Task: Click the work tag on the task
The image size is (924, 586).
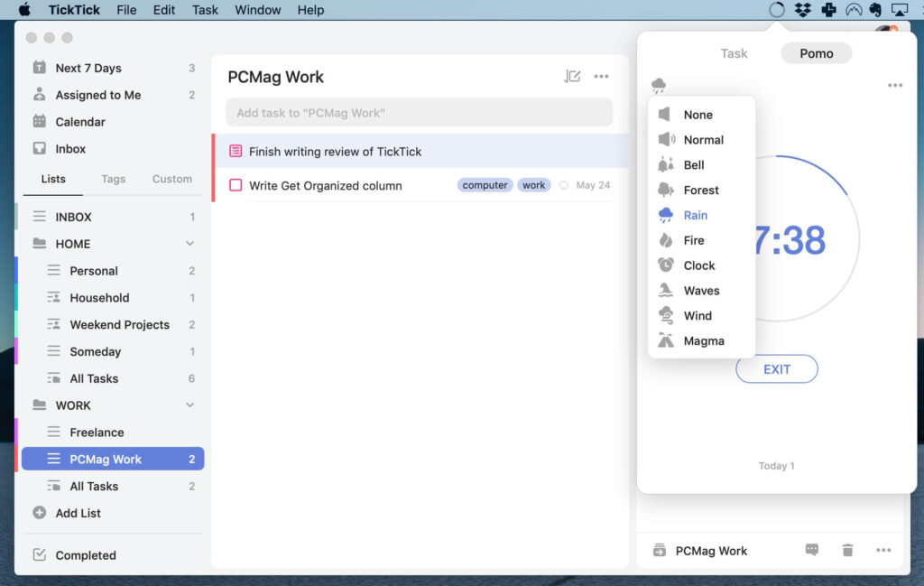Action: 534,185
